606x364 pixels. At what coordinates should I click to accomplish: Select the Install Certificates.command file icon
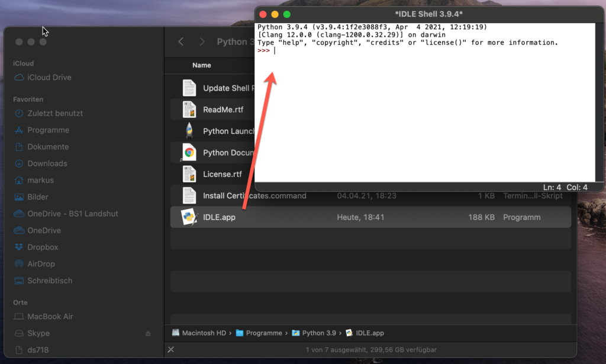click(189, 195)
